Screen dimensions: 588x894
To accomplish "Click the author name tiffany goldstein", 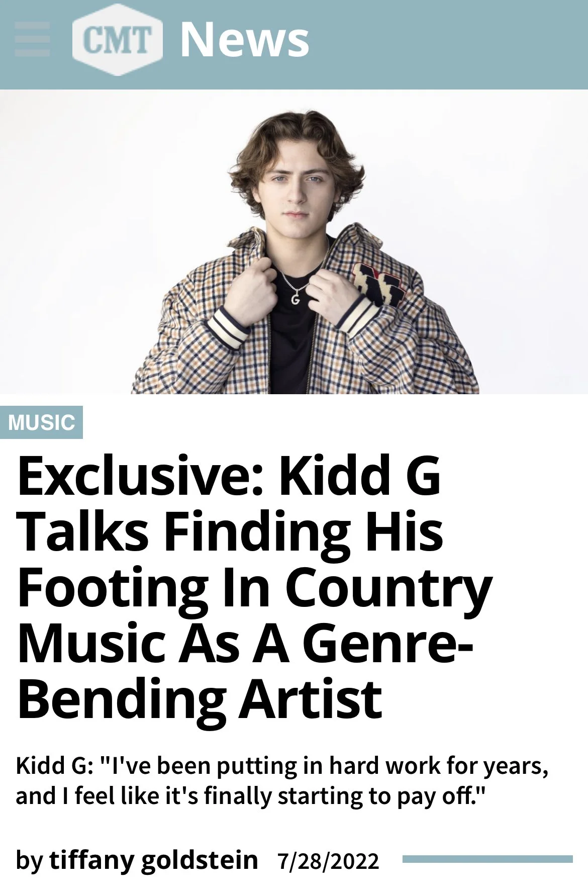I will pos(153,860).
